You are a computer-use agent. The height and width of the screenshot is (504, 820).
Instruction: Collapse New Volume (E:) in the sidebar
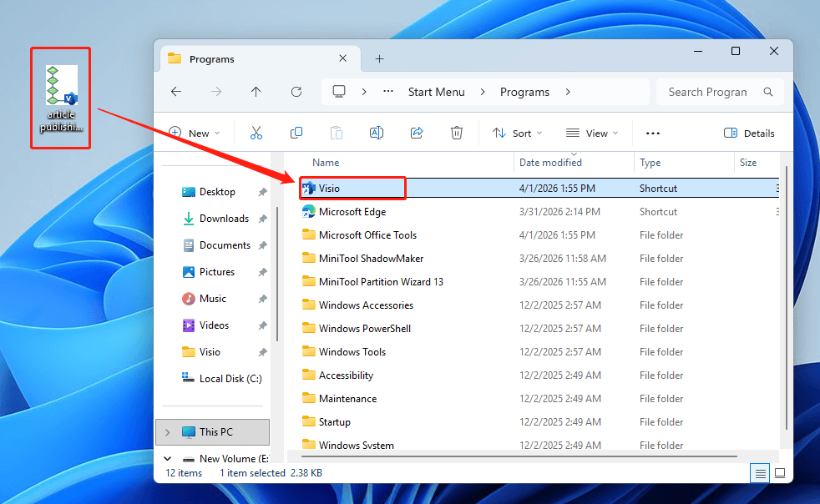coord(167,458)
